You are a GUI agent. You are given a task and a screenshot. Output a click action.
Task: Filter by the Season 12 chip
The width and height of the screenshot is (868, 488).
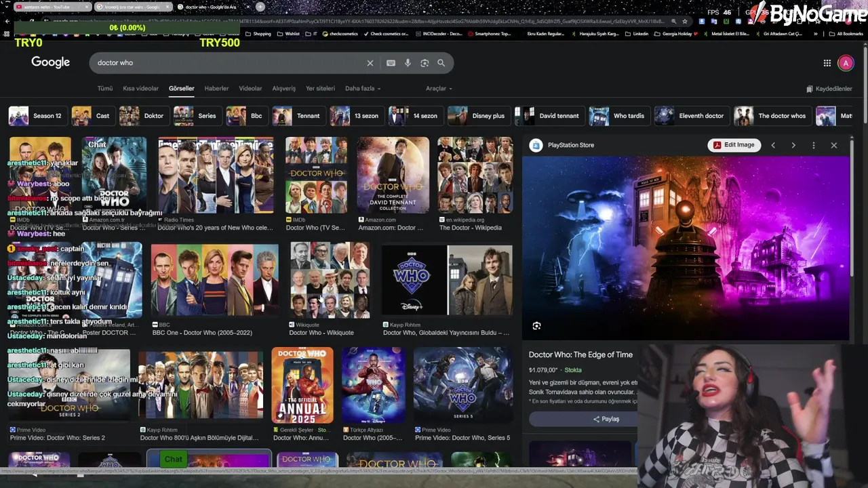pos(37,116)
